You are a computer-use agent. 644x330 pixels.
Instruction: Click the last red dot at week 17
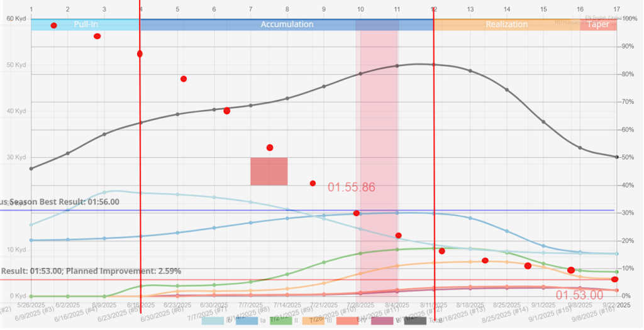(x=614, y=279)
